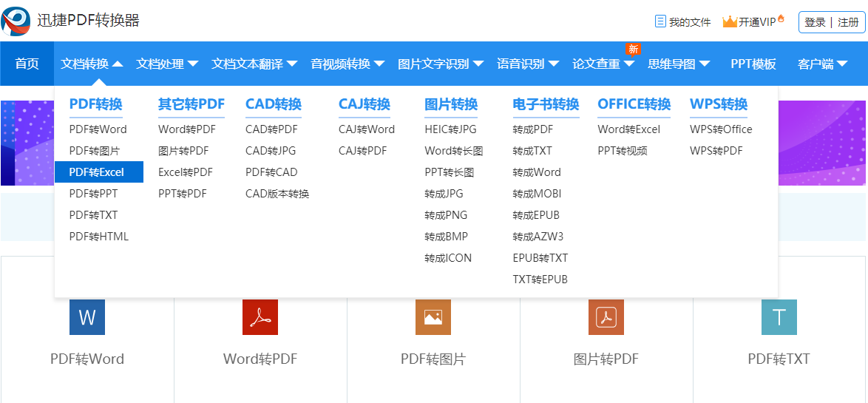Select PDF转Word in the dropdown menu
The height and width of the screenshot is (403, 868).
[x=98, y=129]
